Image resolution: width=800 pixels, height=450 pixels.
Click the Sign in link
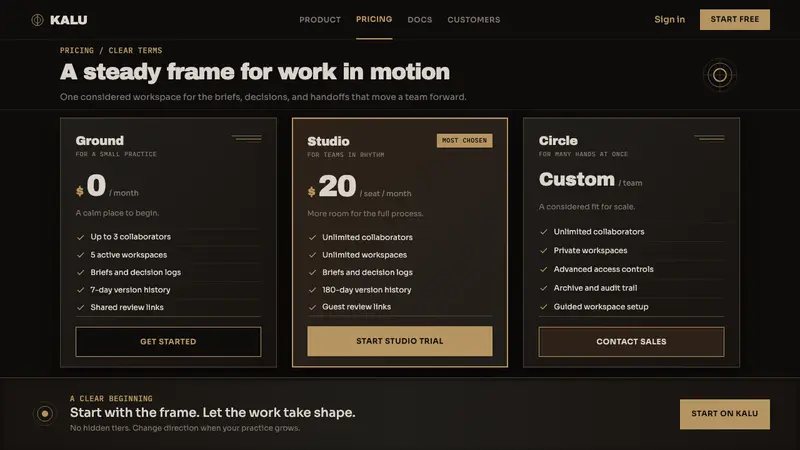pyautogui.click(x=669, y=19)
